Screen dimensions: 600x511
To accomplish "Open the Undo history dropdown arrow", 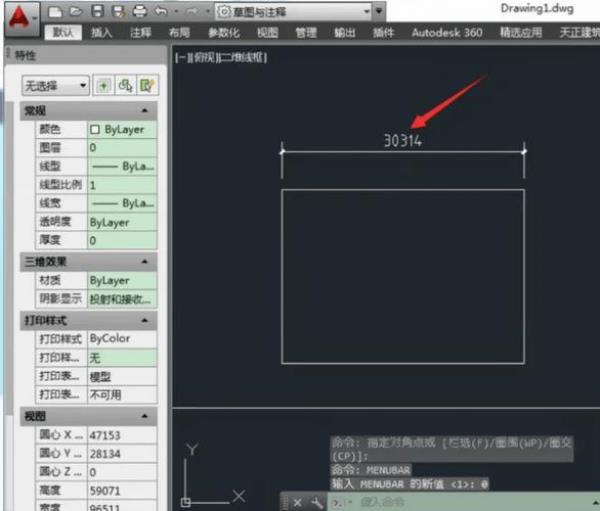I will click(176, 11).
